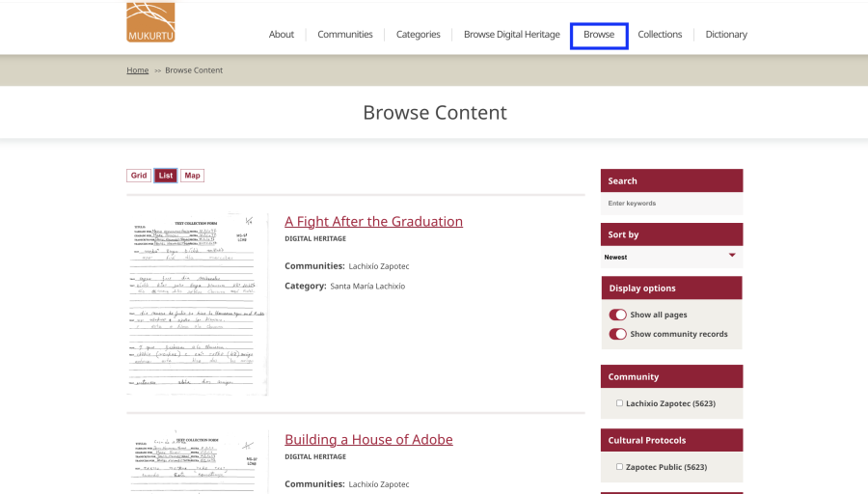
Task: Go to Browse Digital Heritage
Action: 511,35
